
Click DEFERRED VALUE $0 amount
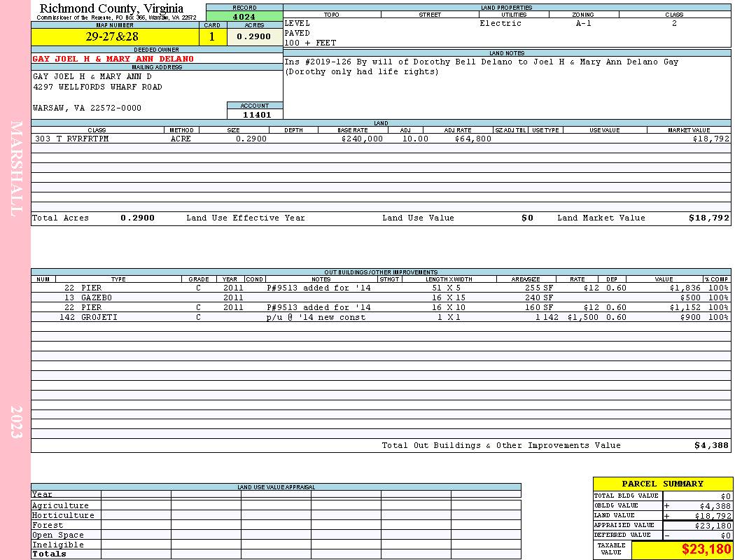click(726, 535)
